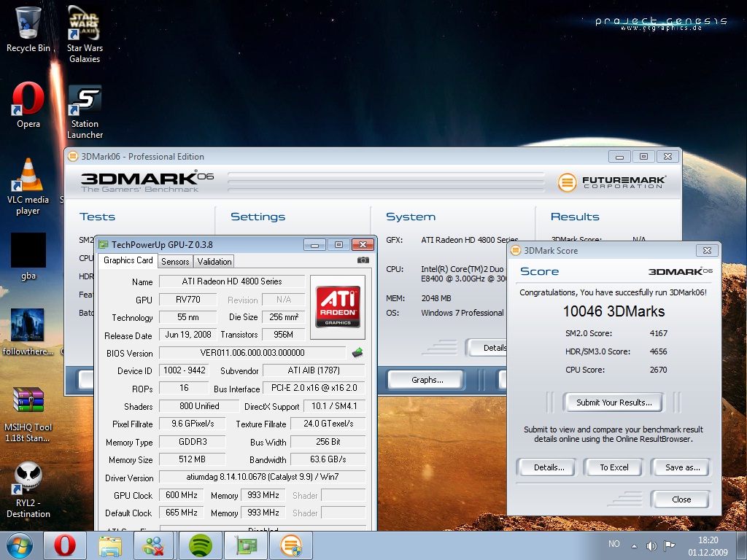Close the 3DMark Score window with X
This screenshot has width=747, height=560.
708,251
